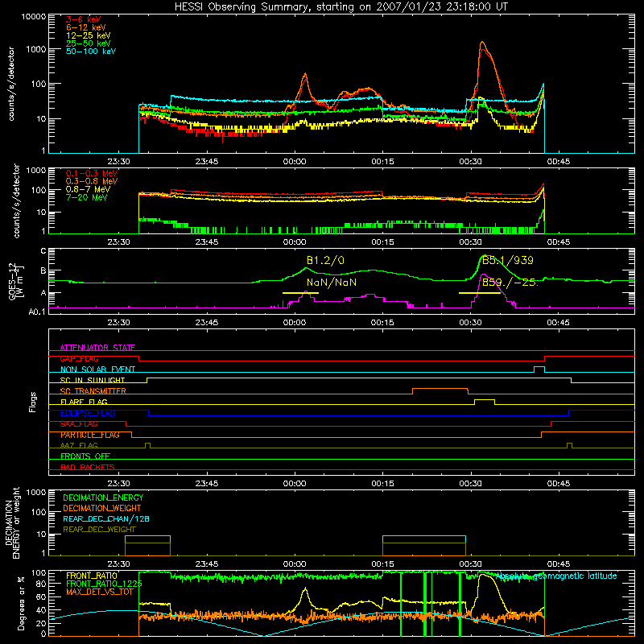Click the REAR_DEC_WEIGHT legend label

(x=99, y=530)
